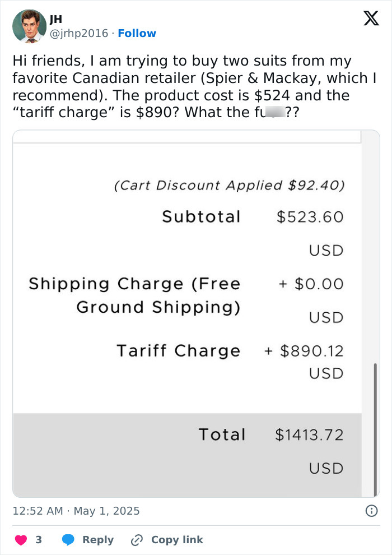Unlike the post by clicking the red heart
Screen dimensions: 392x555
(21, 539)
